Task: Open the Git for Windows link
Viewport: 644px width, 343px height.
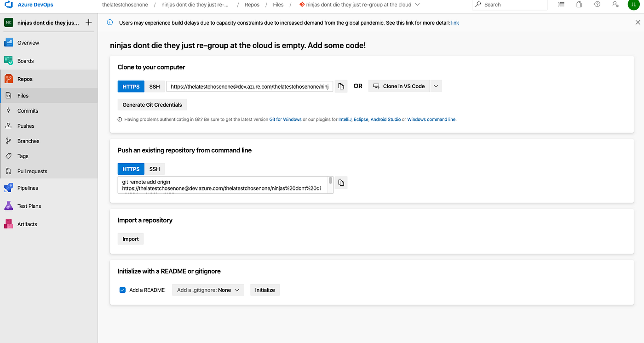Action: coord(285,119)
